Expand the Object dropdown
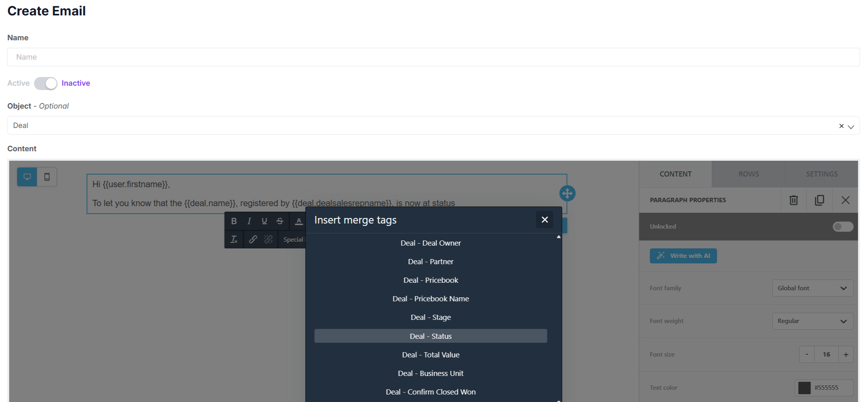The image size is (868, 402). pos(851,126)
